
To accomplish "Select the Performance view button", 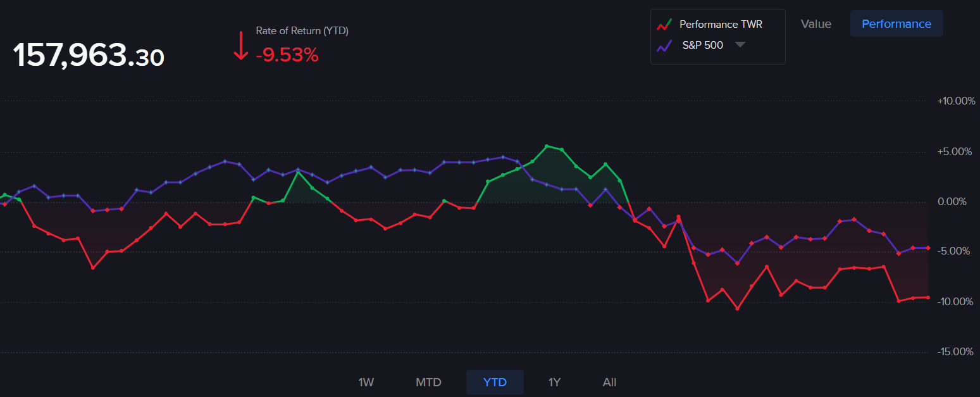I will point(896,24).
